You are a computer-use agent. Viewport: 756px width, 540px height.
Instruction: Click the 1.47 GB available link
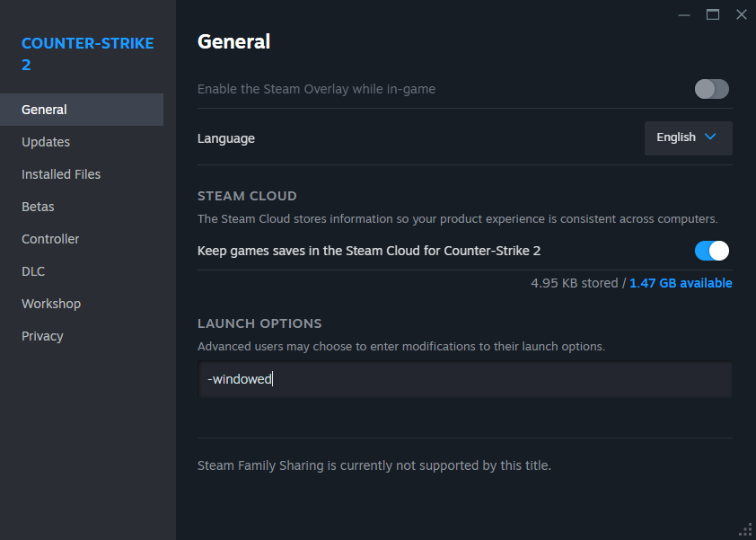tap(680, 283)
